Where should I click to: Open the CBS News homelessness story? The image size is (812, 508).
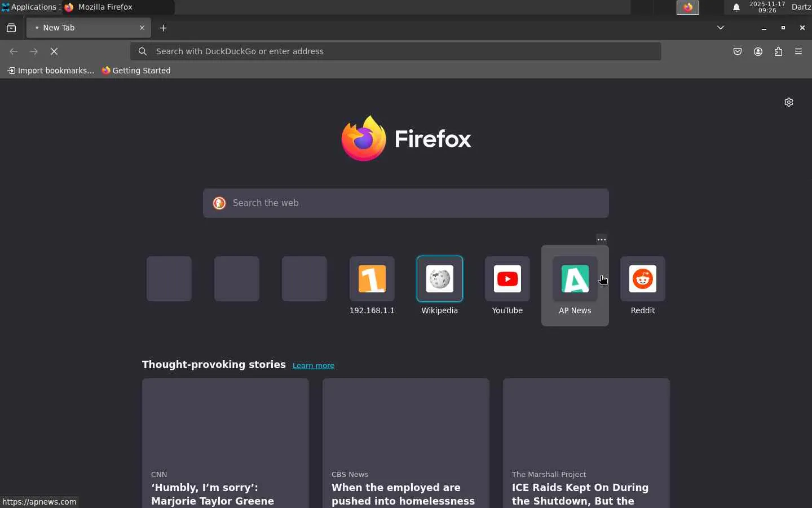click(x=406, y=443)
